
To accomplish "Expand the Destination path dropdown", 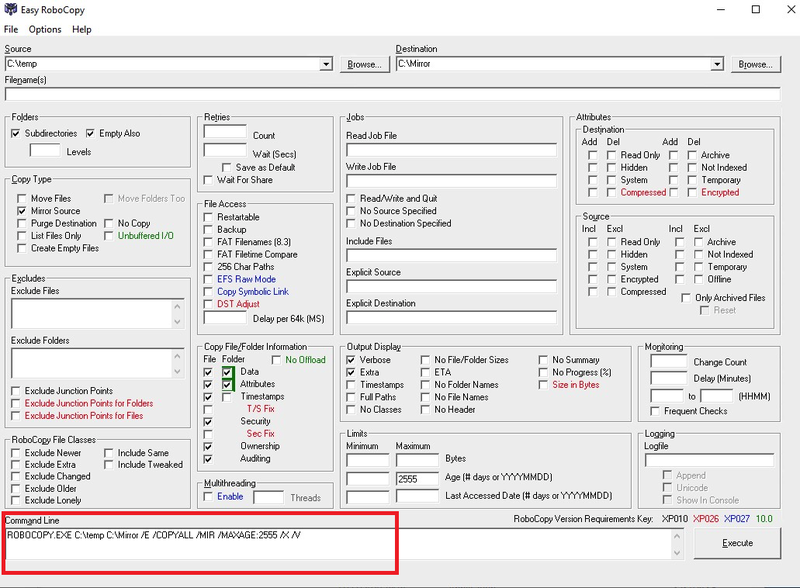I will 717,63.
